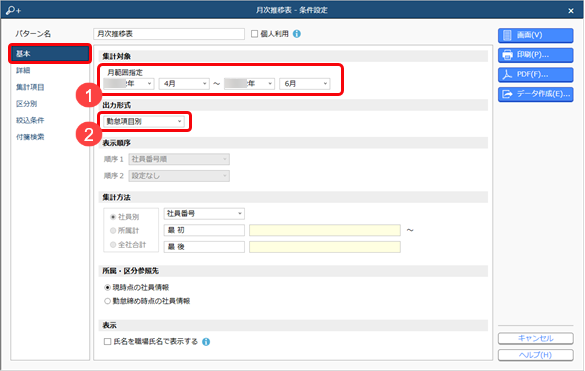Close the 条件設定 dialog
The height and width of the screenshot is (371, 585).
(x=571, y=11)
